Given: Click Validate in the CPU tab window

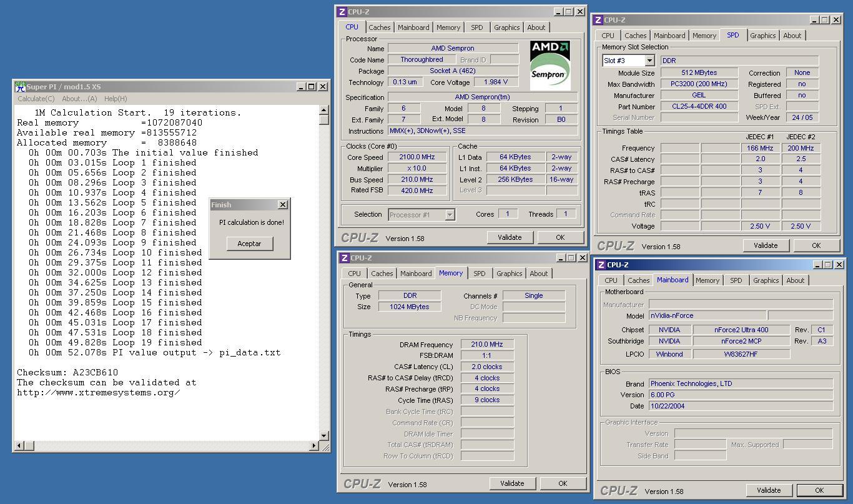Looking at the screenshot, I should (x=510, y=237).
